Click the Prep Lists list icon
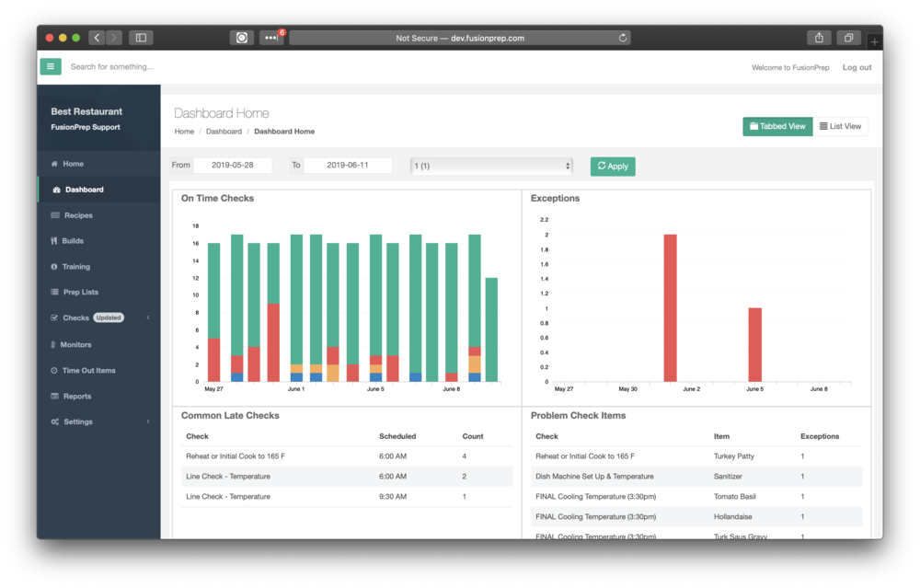Screen dimensions: 920x588 pos(54,292)
